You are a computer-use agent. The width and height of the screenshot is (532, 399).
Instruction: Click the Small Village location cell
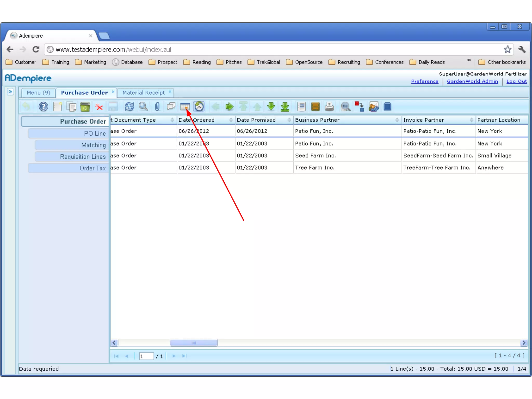point(502,156)
